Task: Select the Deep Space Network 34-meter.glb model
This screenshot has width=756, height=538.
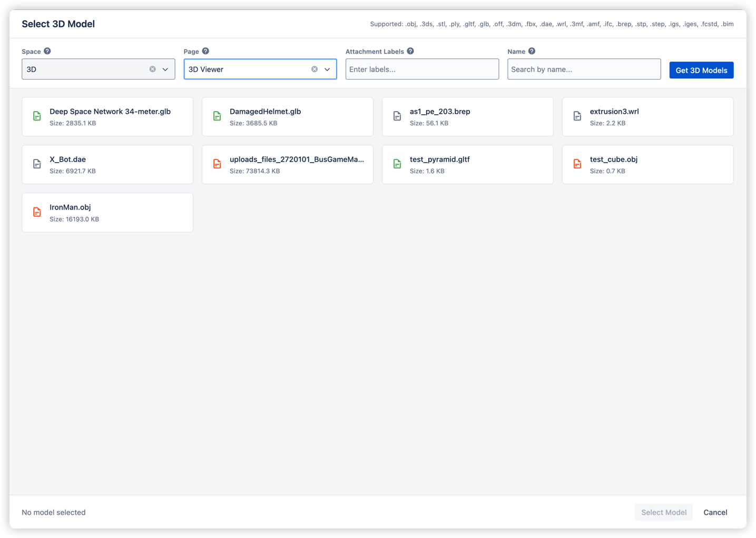Action: (107, 116)
